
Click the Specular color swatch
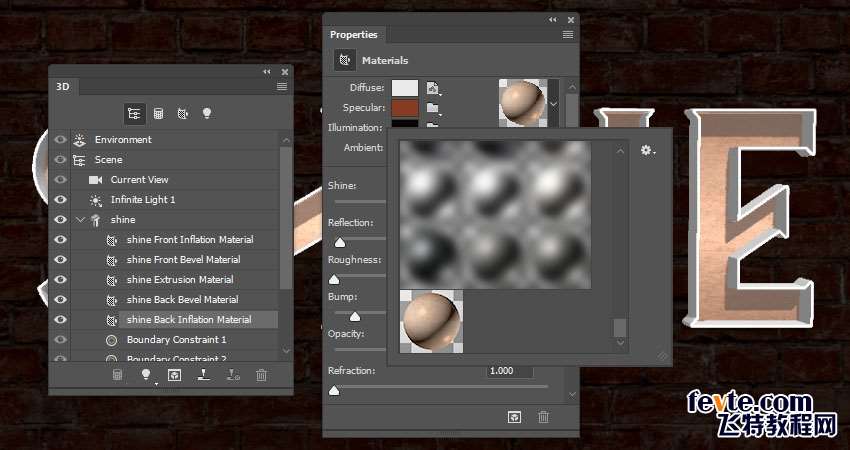[405, 108]
